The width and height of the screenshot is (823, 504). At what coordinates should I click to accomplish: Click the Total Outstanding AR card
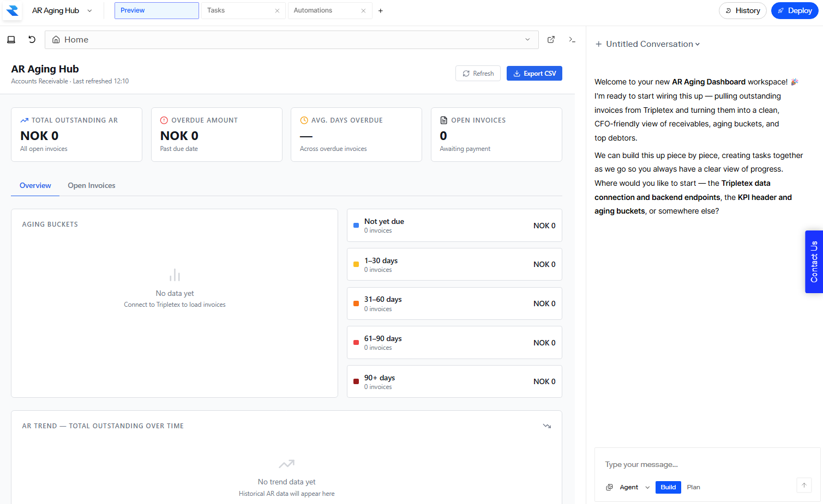pos(77,135)
